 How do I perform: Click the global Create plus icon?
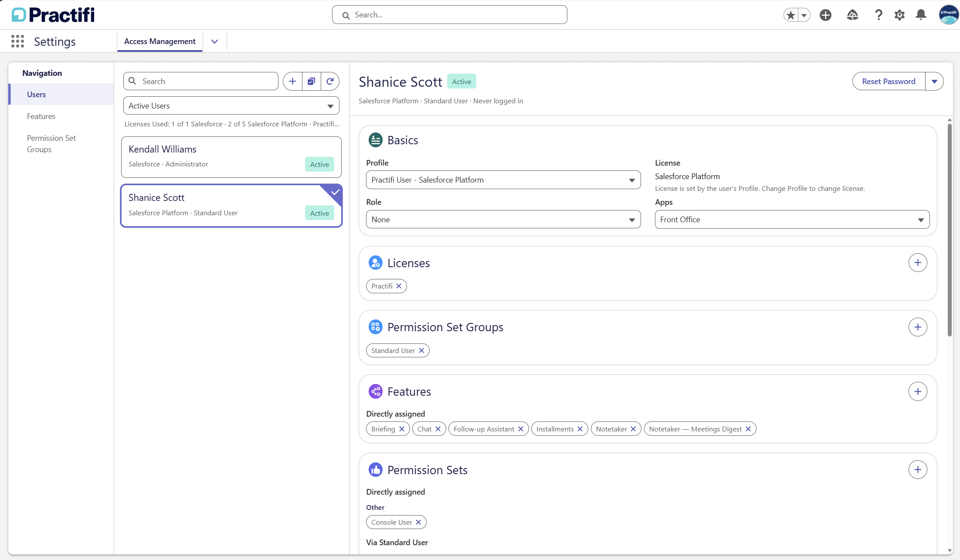click(x=825, y=15)
